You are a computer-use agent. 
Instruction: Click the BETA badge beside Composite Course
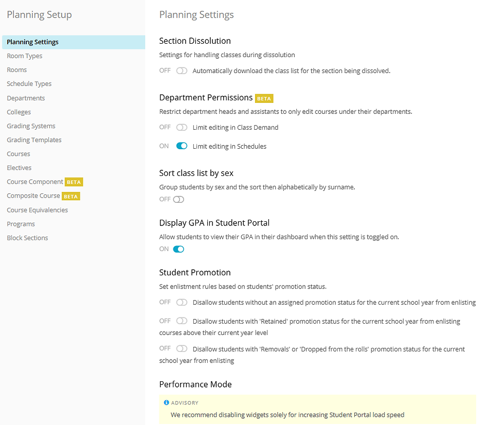pyautogui.click(x=71, y=196)
